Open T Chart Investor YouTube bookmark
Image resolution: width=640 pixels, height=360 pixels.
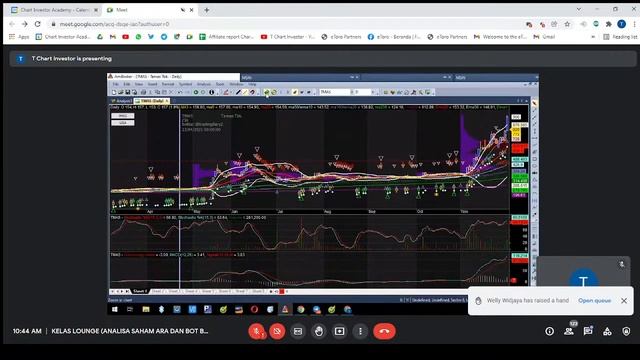(x=288, y=37)
